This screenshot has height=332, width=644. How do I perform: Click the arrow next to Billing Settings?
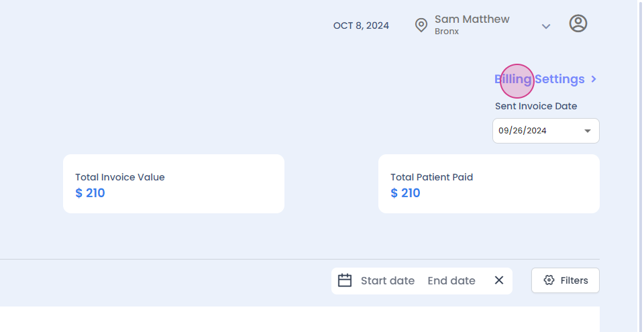tap(594, 79)
